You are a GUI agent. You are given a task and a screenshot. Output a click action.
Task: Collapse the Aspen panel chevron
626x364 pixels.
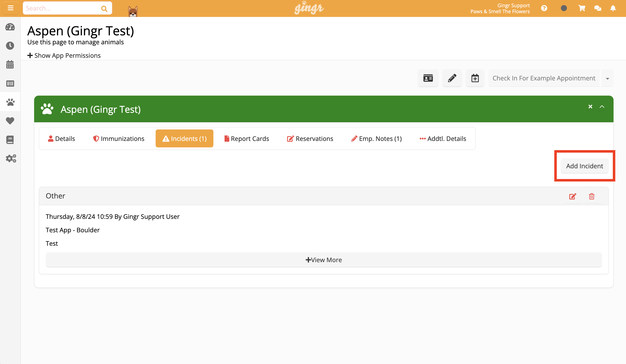[x=602, y=107]
